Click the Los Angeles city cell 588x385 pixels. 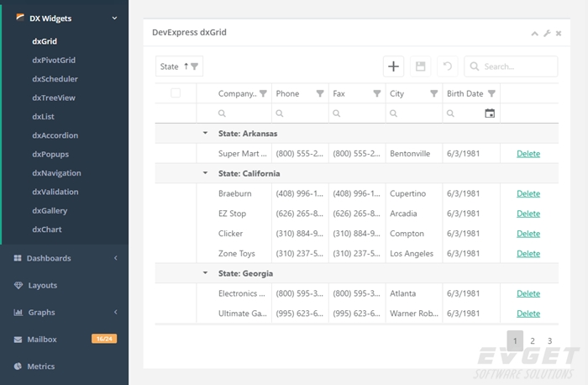pos(414,253)
